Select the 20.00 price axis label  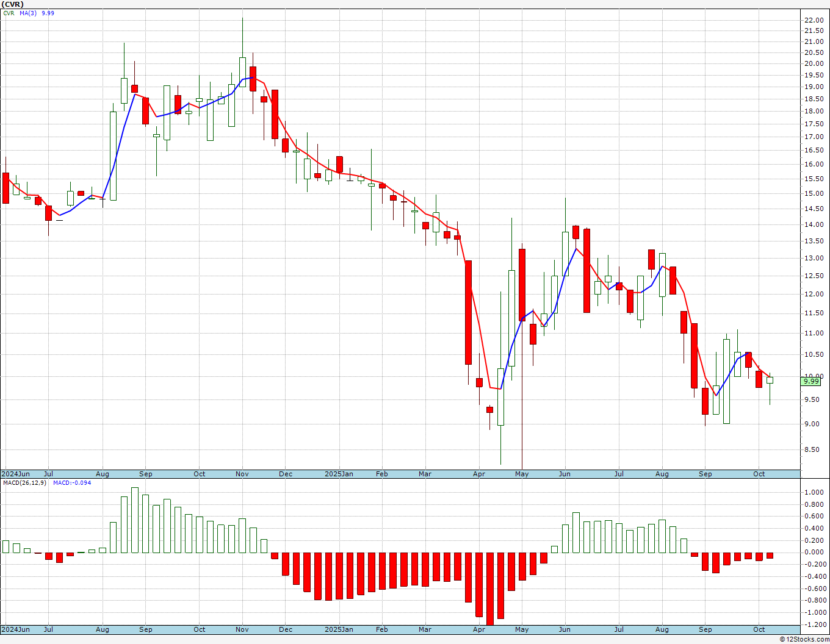(x=814, y=63)
